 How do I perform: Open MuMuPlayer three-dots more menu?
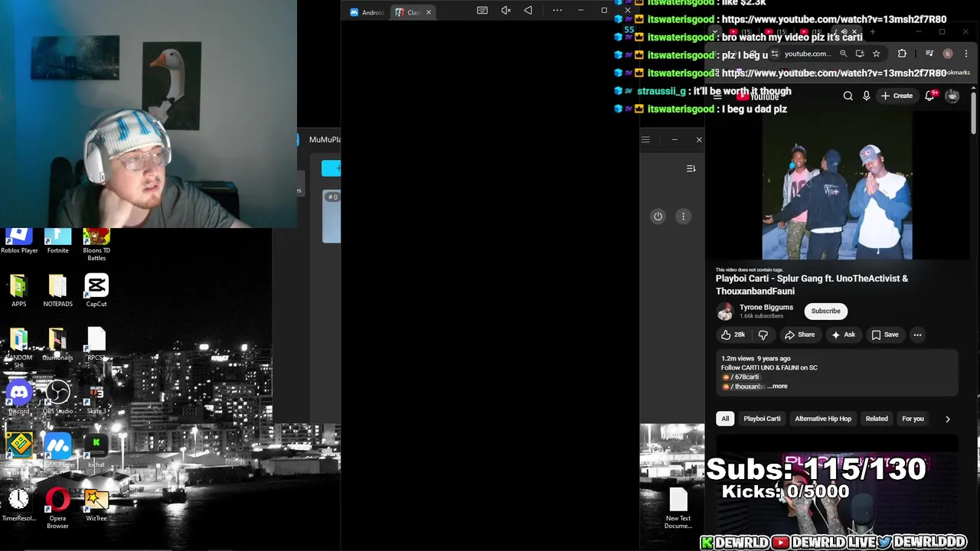pyautogui.click(x=557, y=11)
